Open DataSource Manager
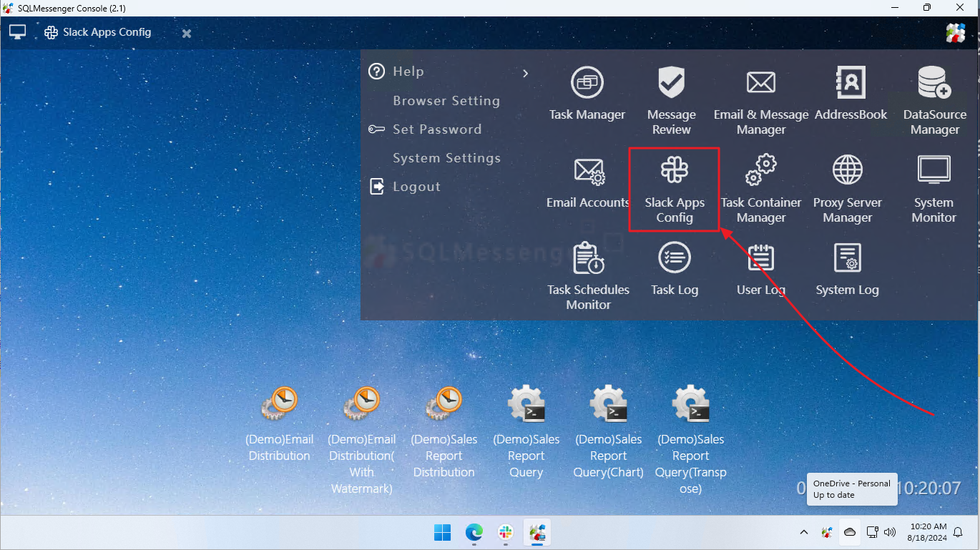 (934, 101)
